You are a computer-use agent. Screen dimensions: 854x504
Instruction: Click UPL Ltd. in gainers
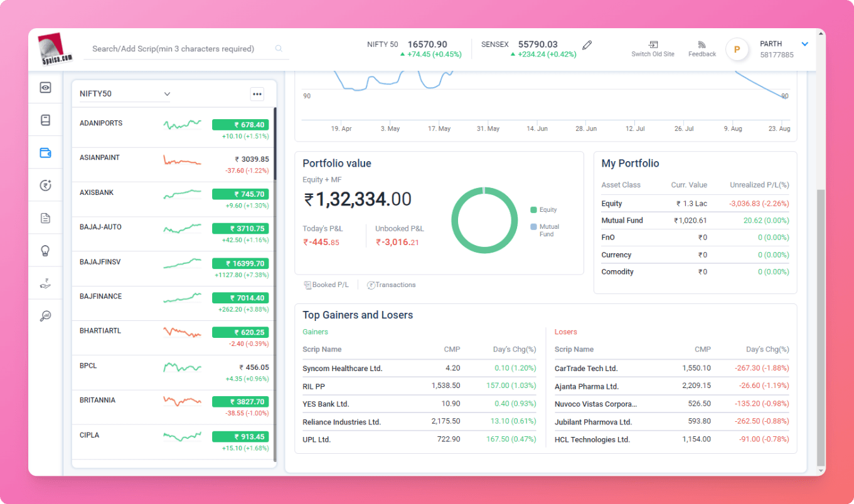(x=316, y=439)
